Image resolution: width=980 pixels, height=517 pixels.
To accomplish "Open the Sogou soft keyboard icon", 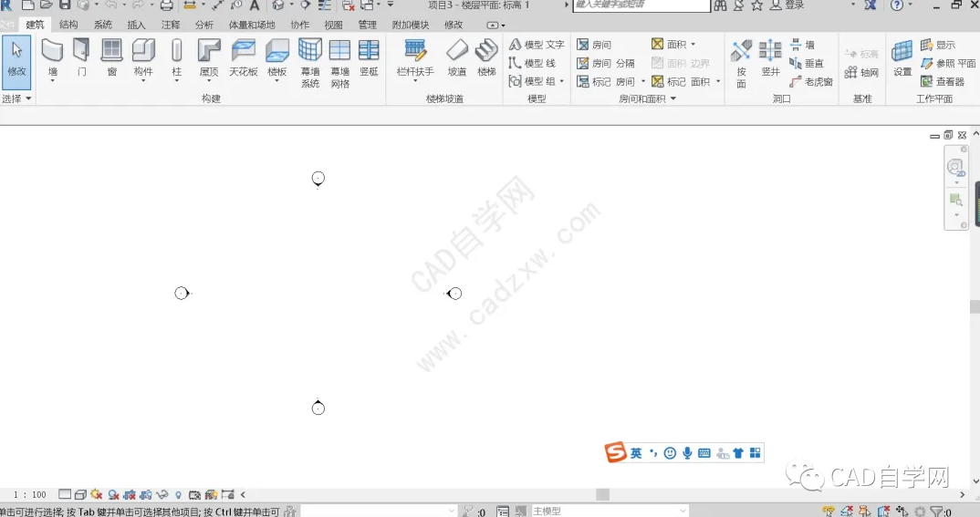I will (x=704, y=452).
